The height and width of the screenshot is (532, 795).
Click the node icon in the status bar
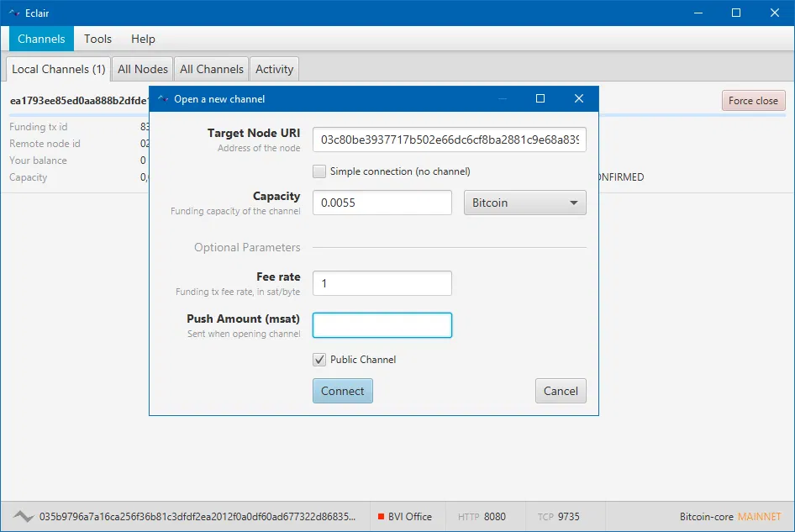(23, 517)
